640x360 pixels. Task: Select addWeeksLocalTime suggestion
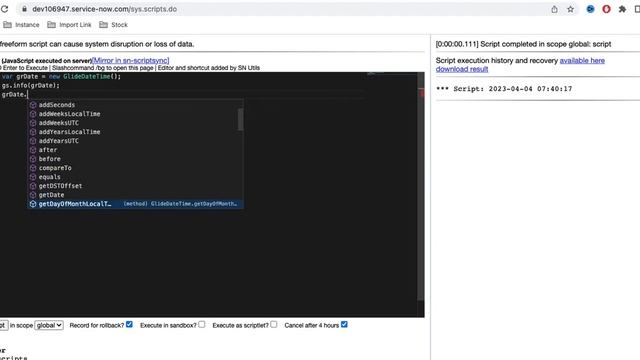tap(136, 114)
